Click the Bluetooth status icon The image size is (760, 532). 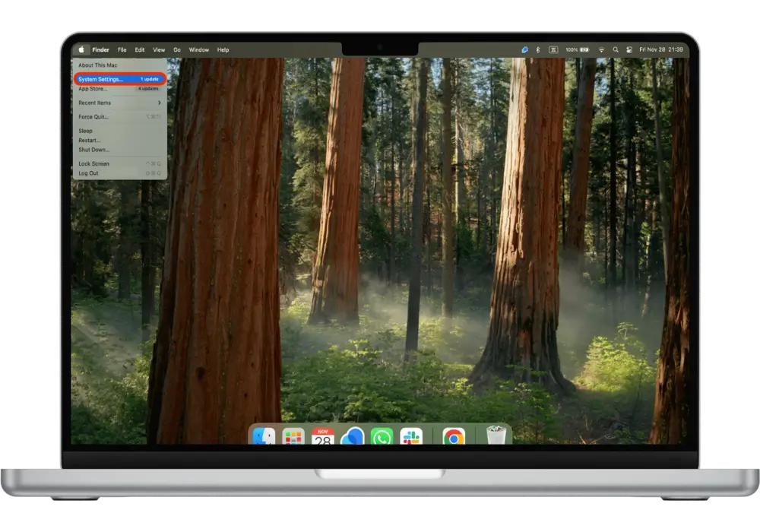tap(538, 49)
